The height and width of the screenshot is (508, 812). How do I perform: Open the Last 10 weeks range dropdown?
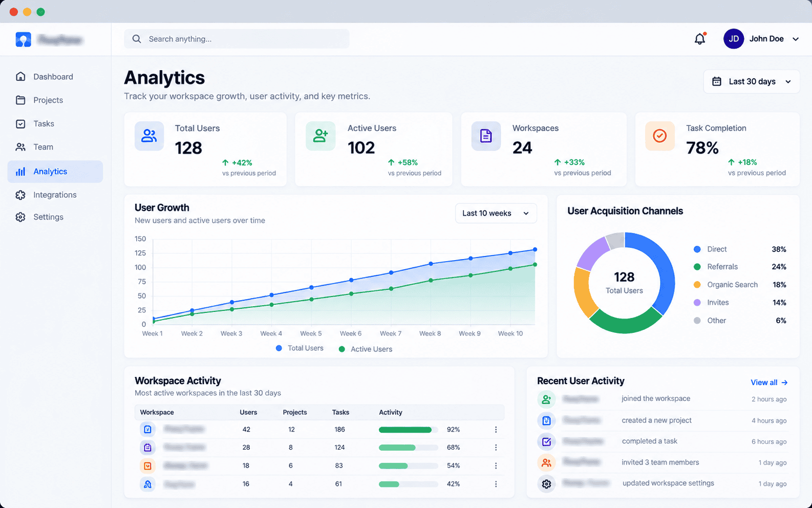point(496,214)
